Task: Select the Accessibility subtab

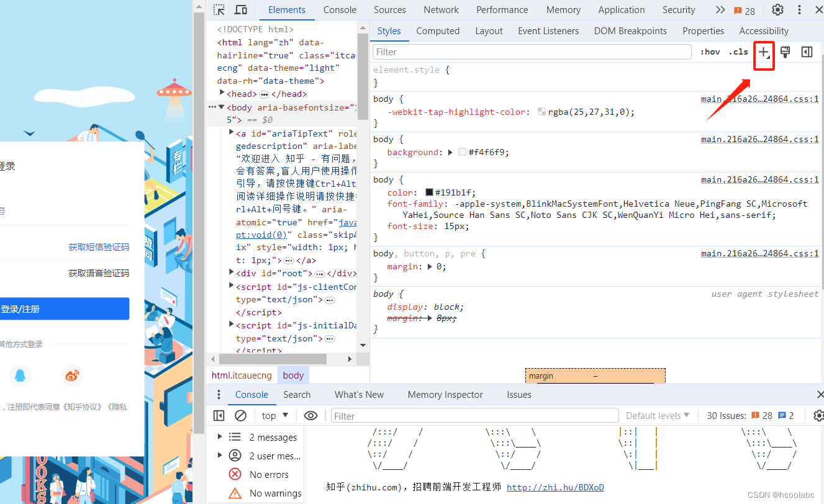Action: pos(764,31)
